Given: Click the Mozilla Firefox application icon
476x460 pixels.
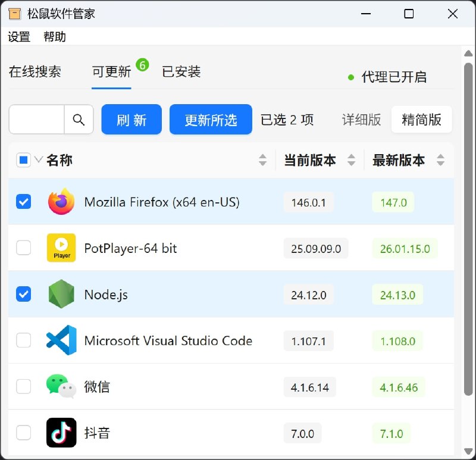Looking at the screenshot, I should (61, 202).
